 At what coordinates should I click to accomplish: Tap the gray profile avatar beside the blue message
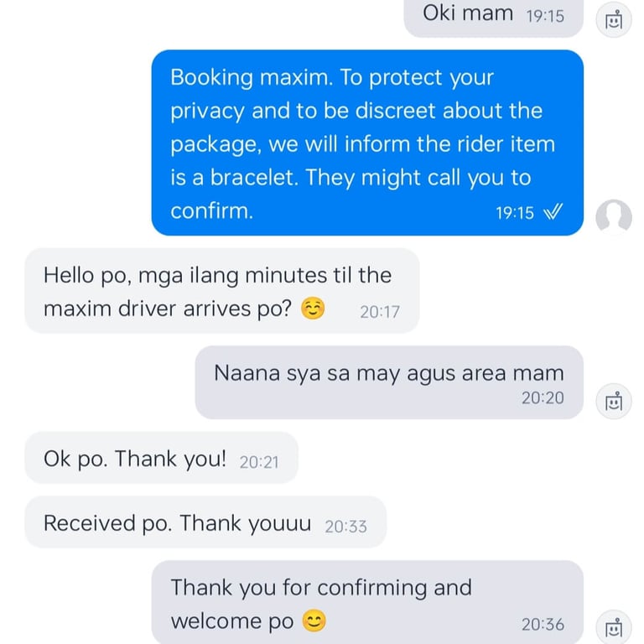pos(614,217)
